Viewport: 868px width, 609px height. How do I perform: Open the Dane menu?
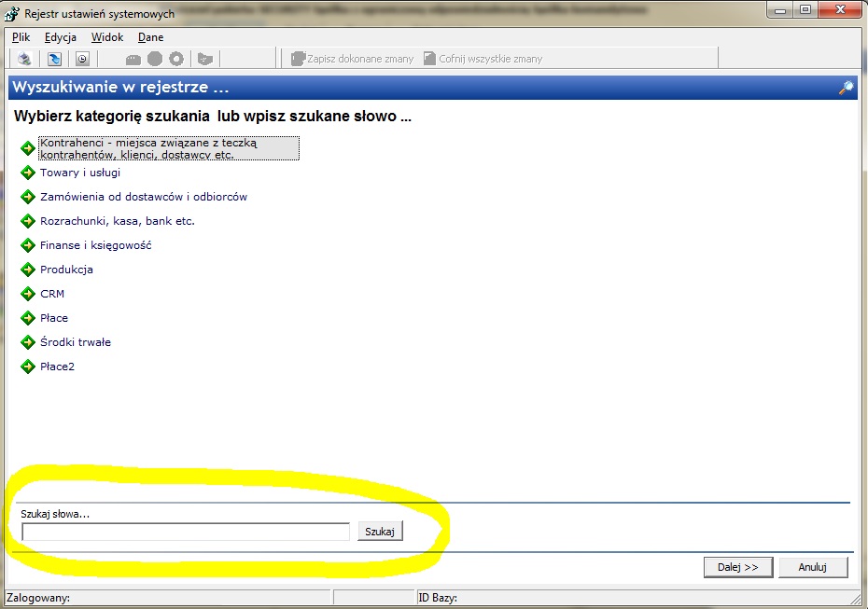[150, 37]
